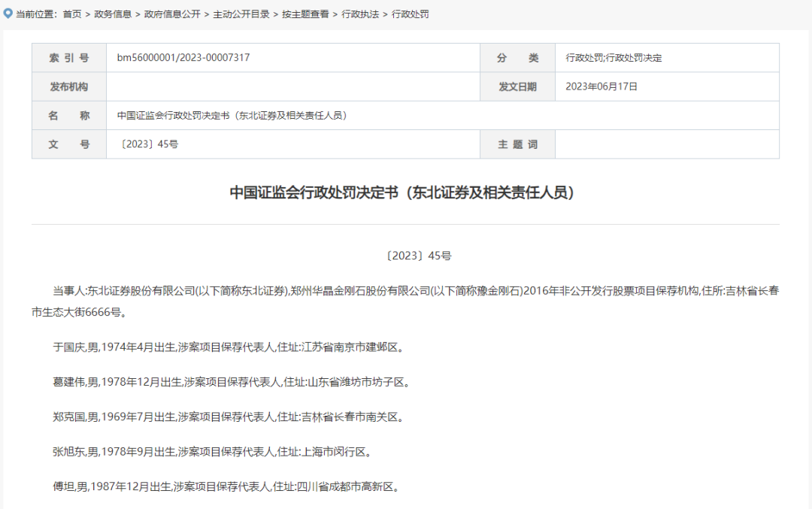Click the line about 张旭东
Viewport: 812px width, 509px height.
click(x=212, y=452)
